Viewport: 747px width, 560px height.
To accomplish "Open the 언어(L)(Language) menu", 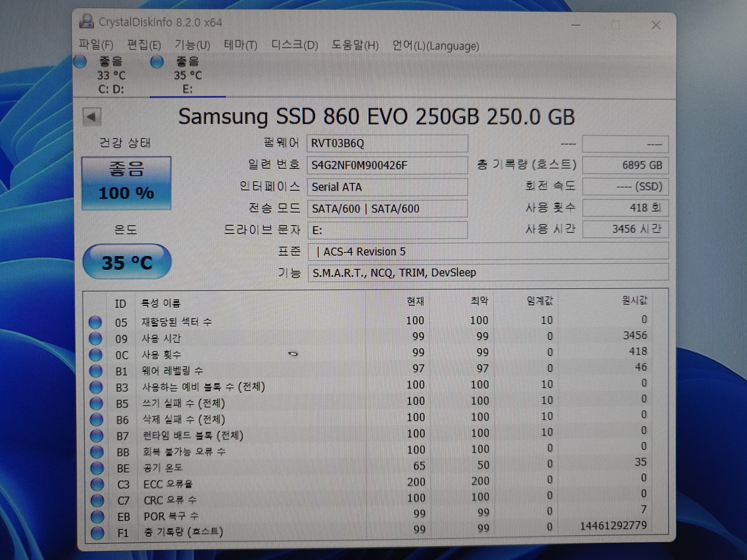I will (x=436, y=46).
